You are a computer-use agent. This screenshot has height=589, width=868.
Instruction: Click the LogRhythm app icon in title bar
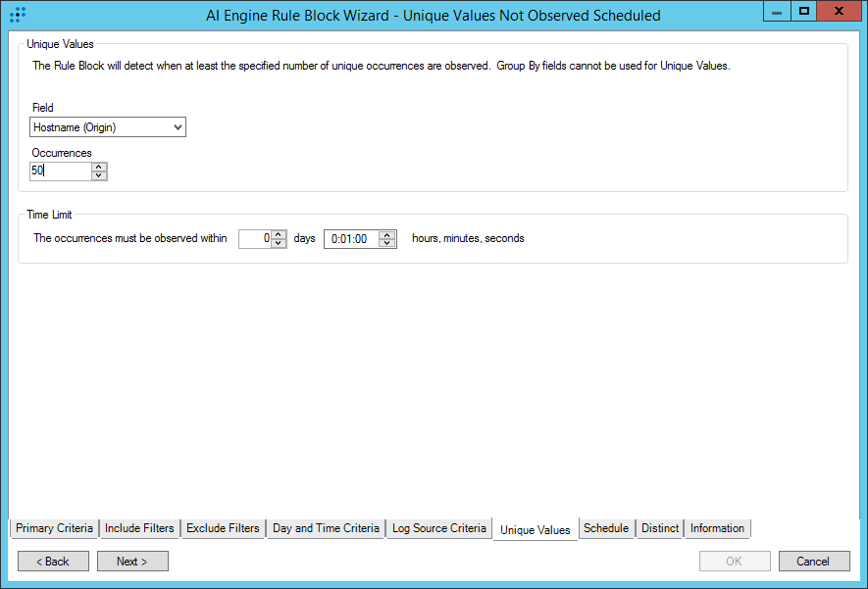click(17, 15)
